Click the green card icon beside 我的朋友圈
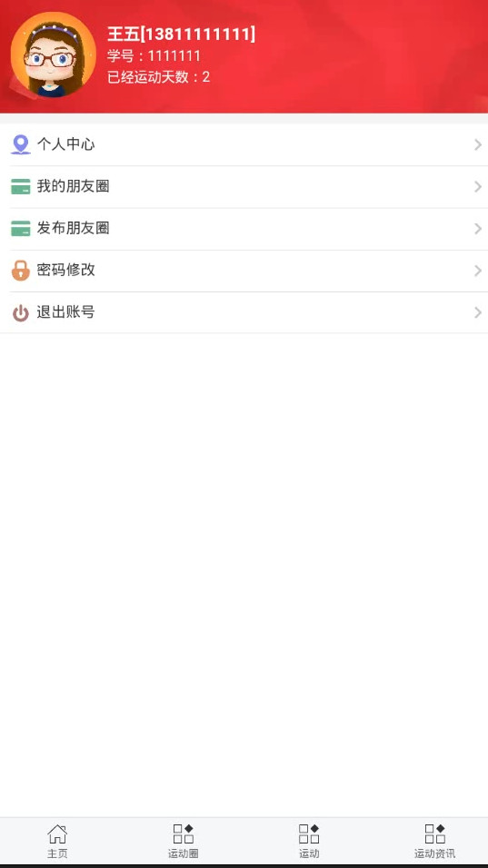Image resolution: width=488 pixels, height=868 pixels. pyautogui.click(x=21, y=186)
